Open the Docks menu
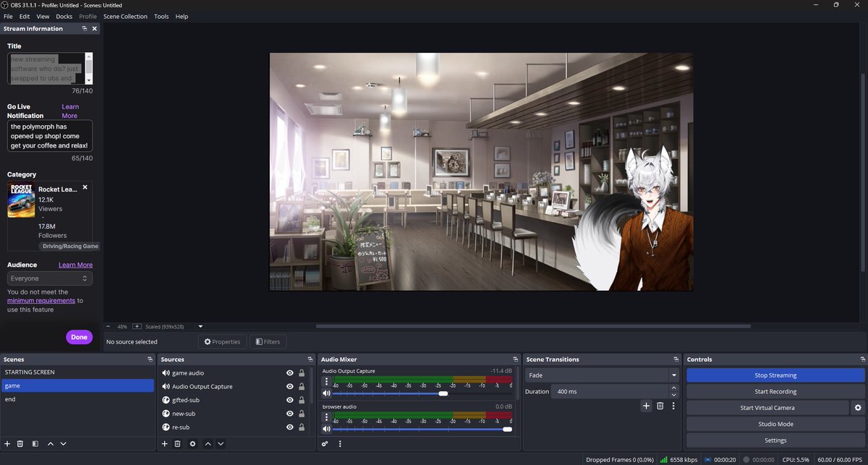This screenshot has height=465, width=868. click(64, 16)
